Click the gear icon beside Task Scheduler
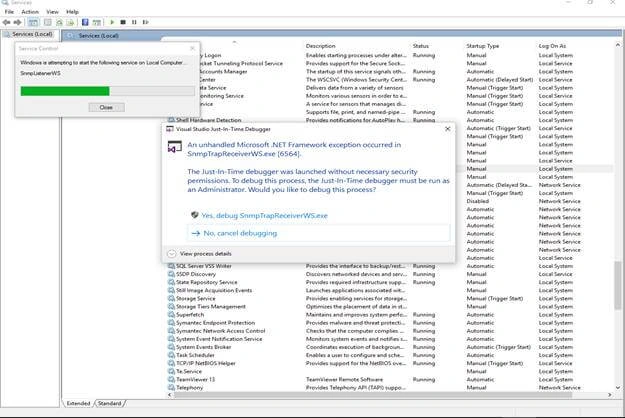 point(171,355)
